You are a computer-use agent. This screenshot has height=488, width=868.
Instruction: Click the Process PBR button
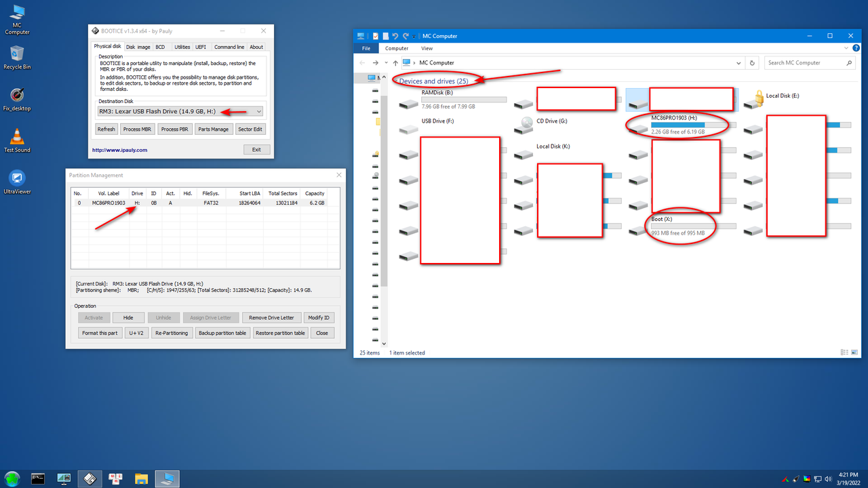click(x=175, y=129)
